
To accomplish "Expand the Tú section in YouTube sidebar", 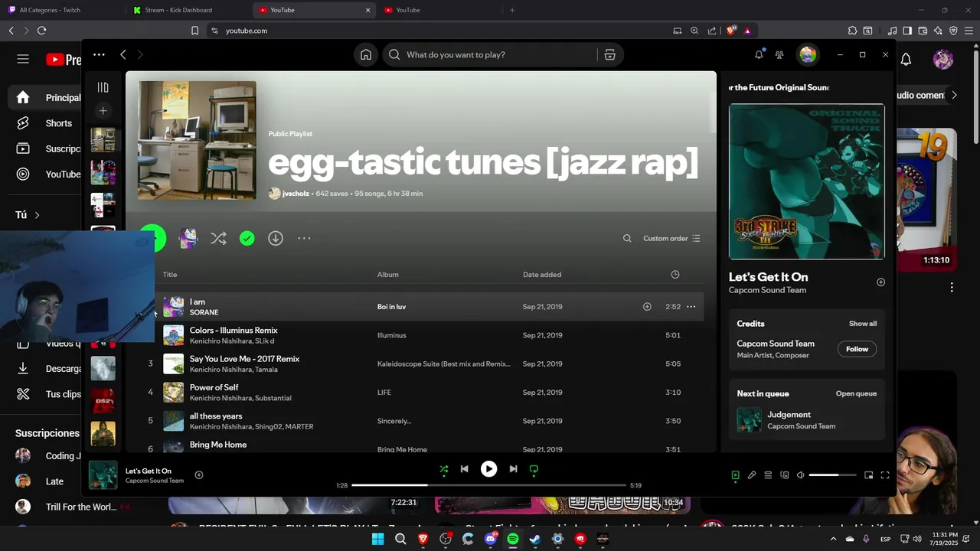I will pos(28,215).
